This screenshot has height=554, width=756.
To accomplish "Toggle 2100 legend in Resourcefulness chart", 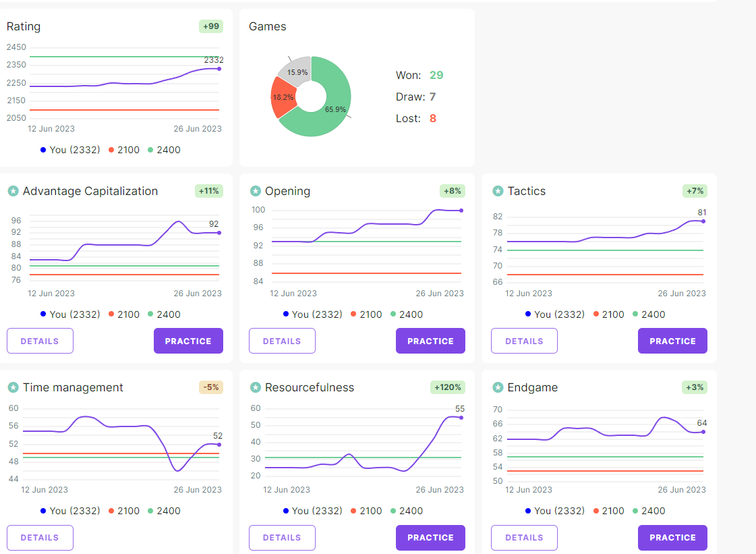I will tap(366, 511).
